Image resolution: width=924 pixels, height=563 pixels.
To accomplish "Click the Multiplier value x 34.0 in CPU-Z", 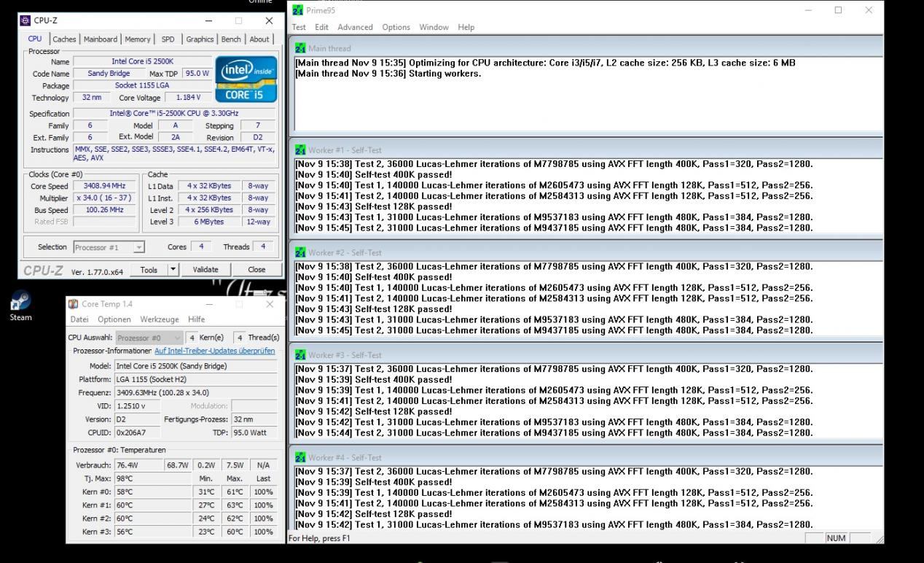I will pyautogui.click(x=105, y=198).
